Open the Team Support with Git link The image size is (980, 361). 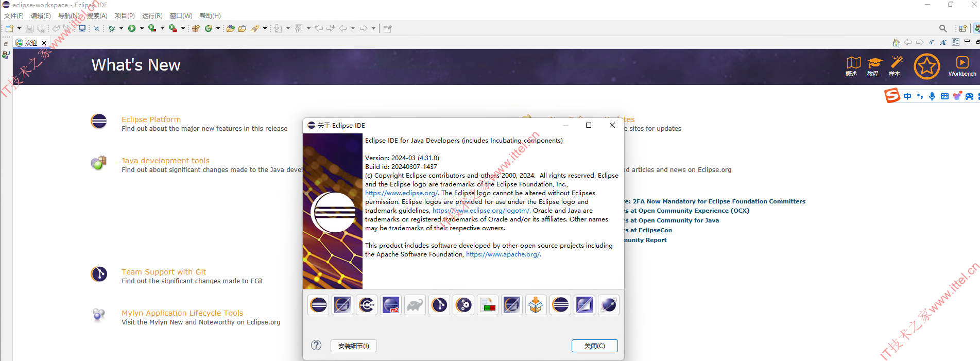pyautogui.click(x=164, y=272)
